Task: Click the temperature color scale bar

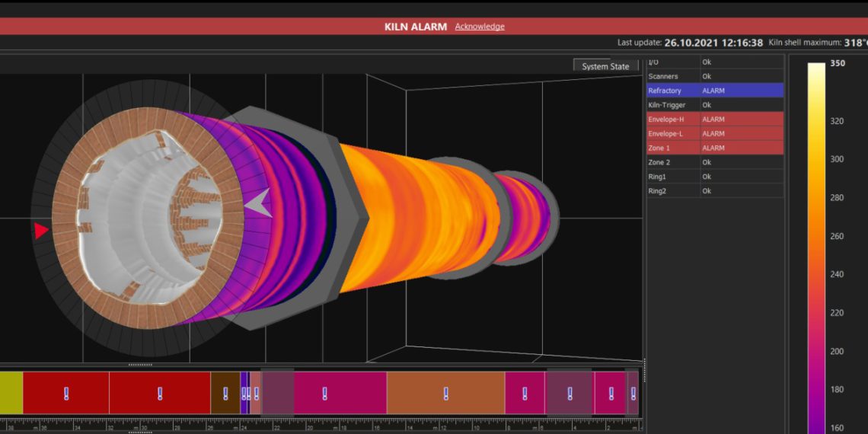Action: point(816,244)
